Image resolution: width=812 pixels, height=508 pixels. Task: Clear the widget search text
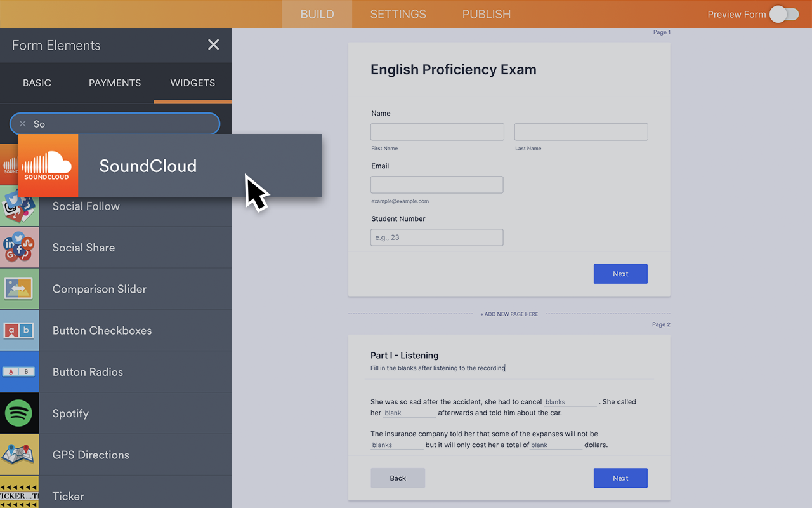tap(22, 124)
